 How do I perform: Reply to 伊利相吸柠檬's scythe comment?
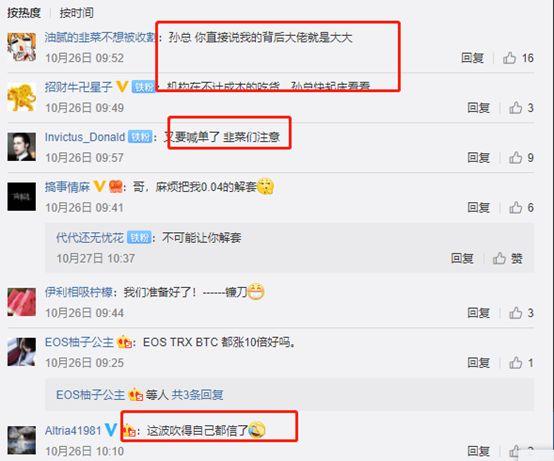(x=478, y=313)
